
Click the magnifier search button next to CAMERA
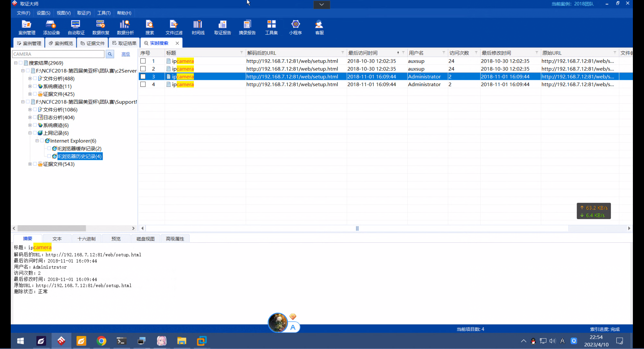(x=110, y=54)
